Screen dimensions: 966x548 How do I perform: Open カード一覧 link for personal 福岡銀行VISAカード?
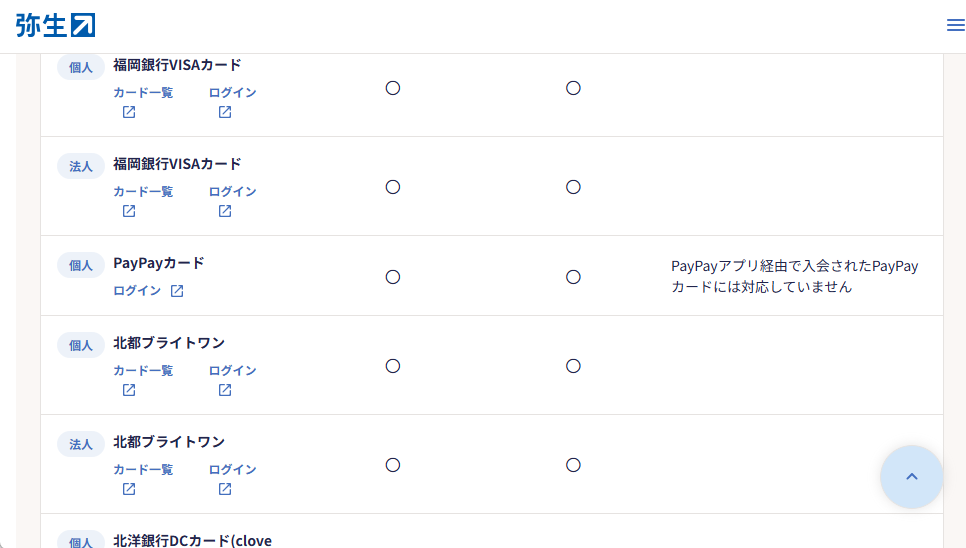143,92
